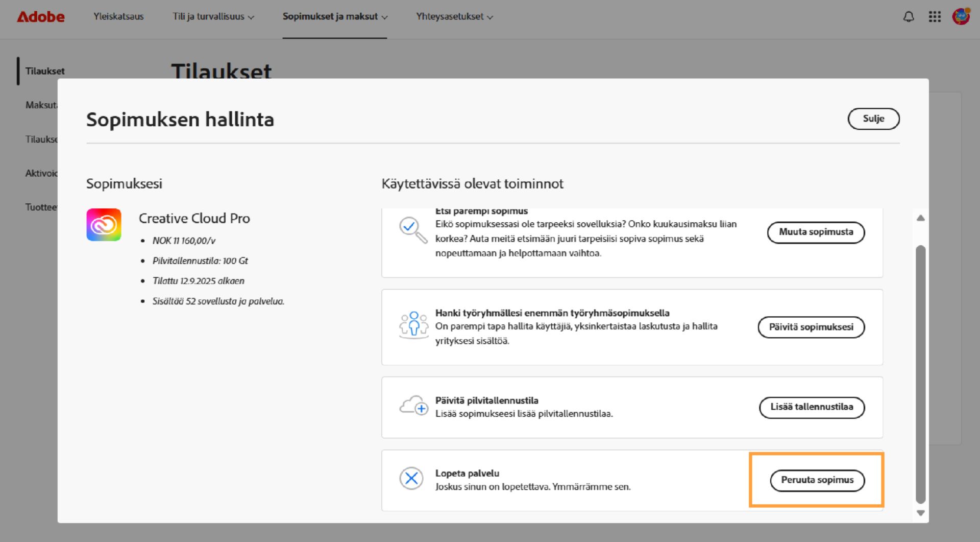This screenshot has height=542, width=980.
Task: Click the X circle icon beside Lopeta palvelu
Action: point(411,479)
